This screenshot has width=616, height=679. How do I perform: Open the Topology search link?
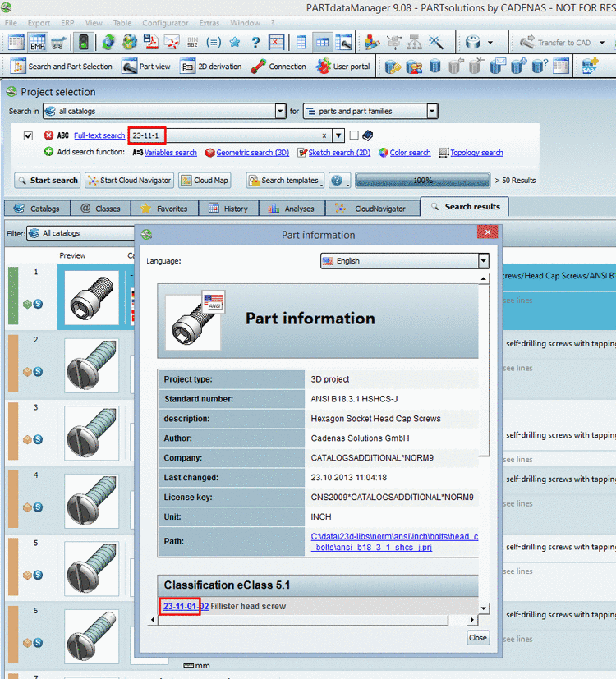point(476,153)
